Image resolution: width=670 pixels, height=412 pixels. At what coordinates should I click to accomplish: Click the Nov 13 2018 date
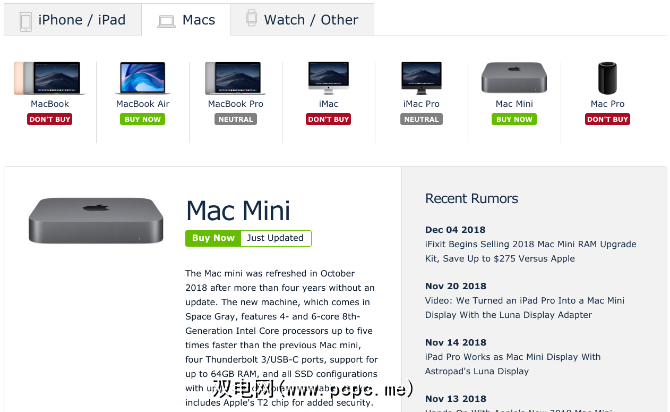[455, 399]
